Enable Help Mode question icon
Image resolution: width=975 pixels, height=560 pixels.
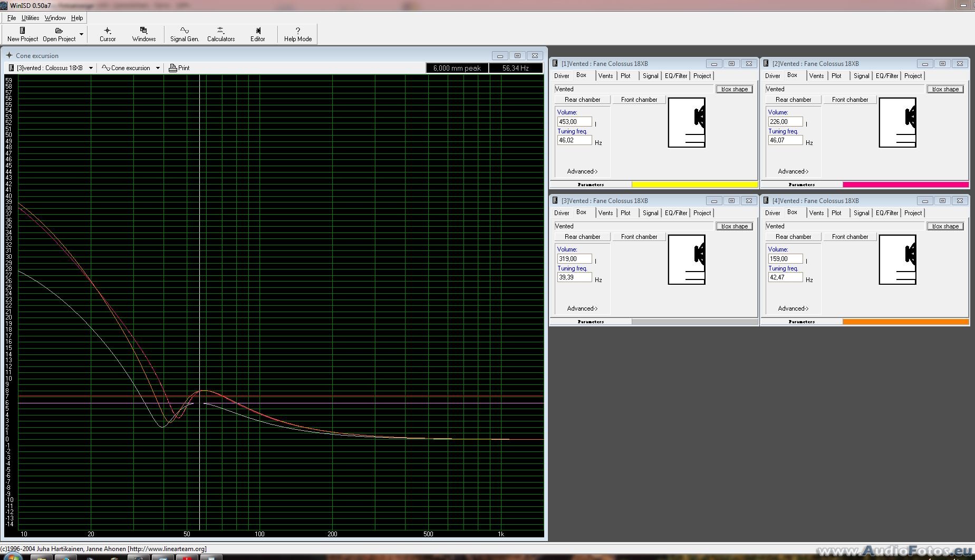[298, 31]
